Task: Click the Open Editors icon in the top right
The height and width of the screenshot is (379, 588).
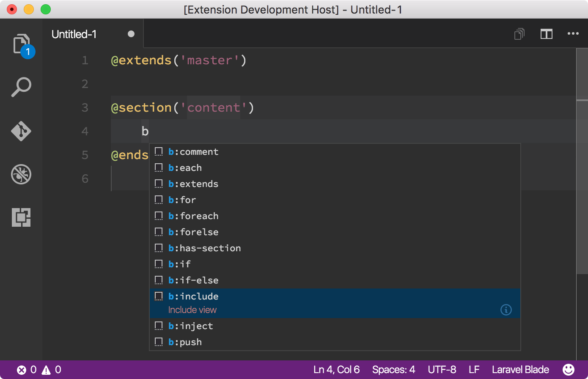Action: pyautogui.click(x=519, y=34)
